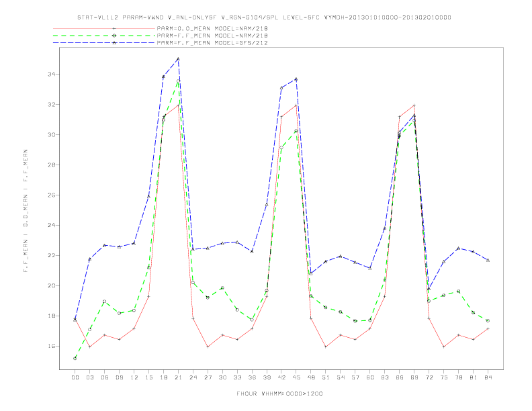The height and width of the screenshot is (411, 532).
Task: Click x-axis tick label 57
Action: [355, 377]
